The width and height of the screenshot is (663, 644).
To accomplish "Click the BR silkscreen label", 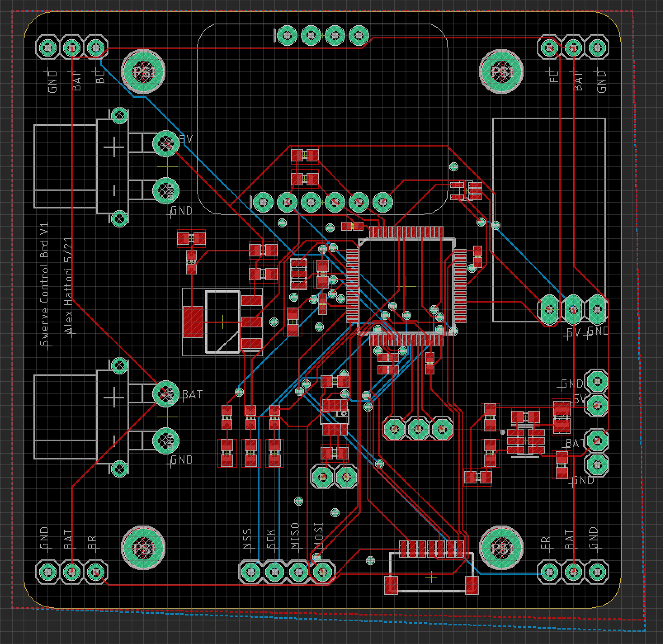I will pyautogui.click(x=92, y=542).
